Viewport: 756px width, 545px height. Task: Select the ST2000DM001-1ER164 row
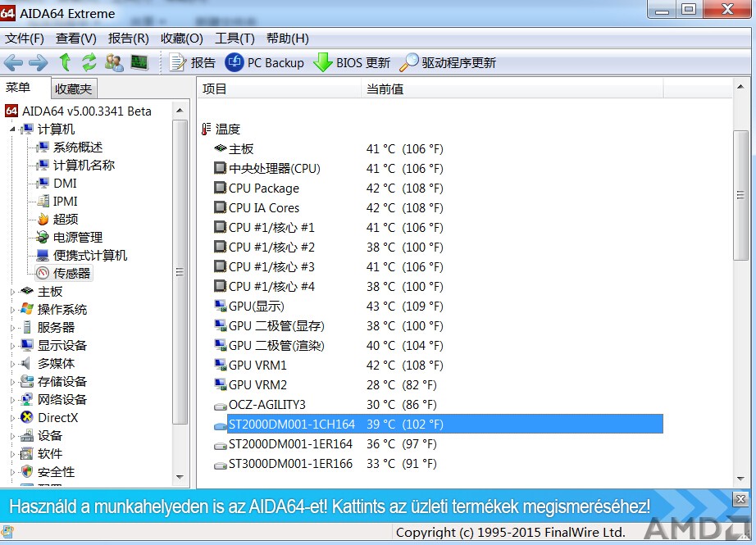coord(439,444)
